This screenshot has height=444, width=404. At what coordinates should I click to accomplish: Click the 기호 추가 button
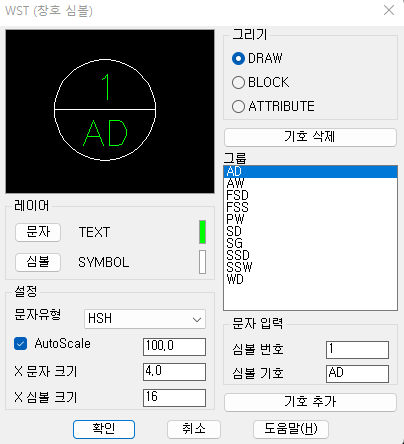310,402
